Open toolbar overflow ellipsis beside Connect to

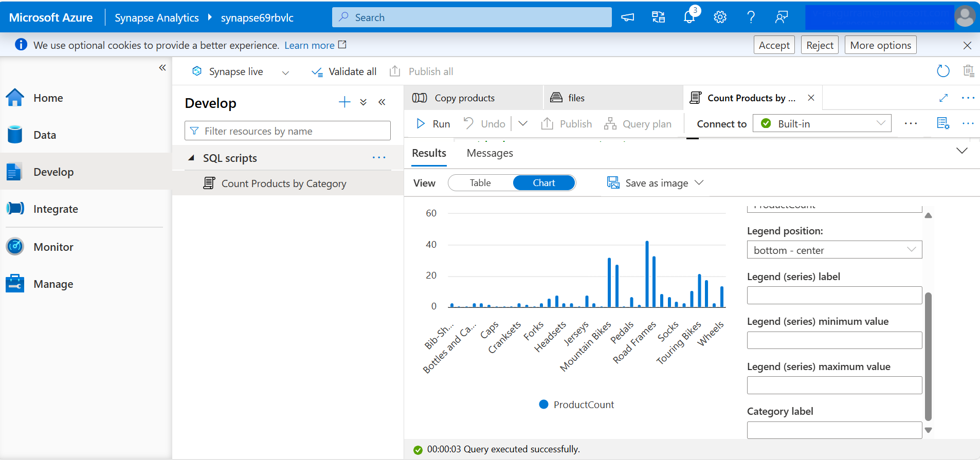pos(911,123)
